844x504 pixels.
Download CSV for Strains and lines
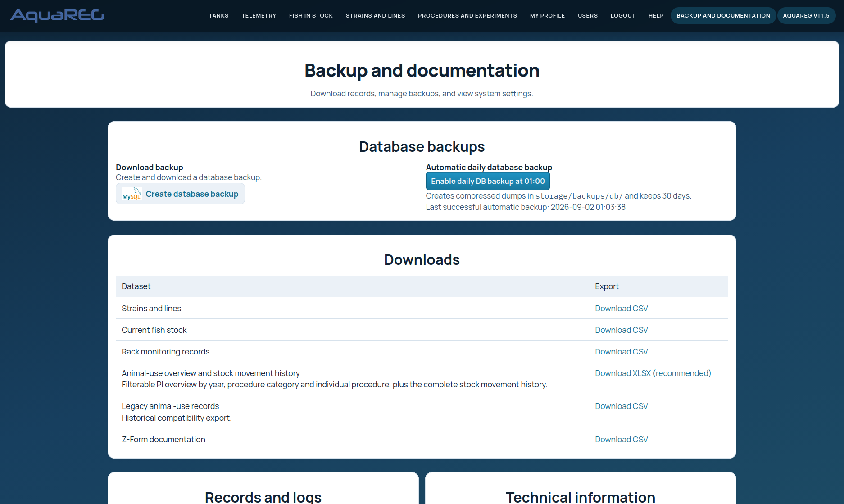(x=621, y=309)
